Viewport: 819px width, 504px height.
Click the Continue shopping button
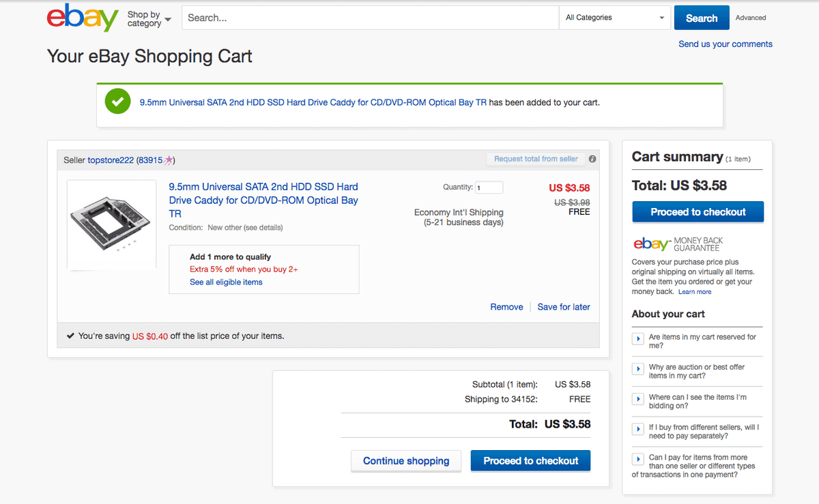click(406, 461)
